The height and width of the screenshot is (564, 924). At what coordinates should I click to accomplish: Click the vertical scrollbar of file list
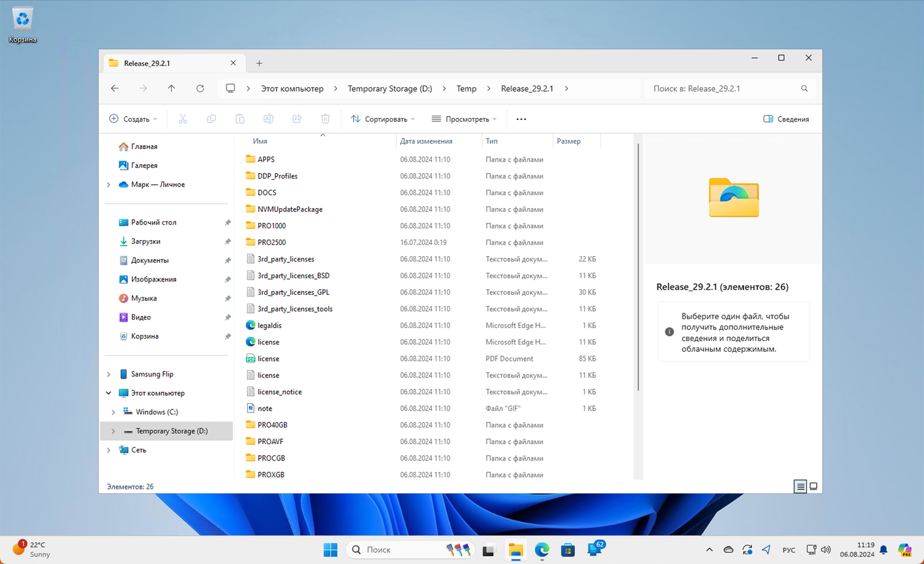tap(638, 267)
